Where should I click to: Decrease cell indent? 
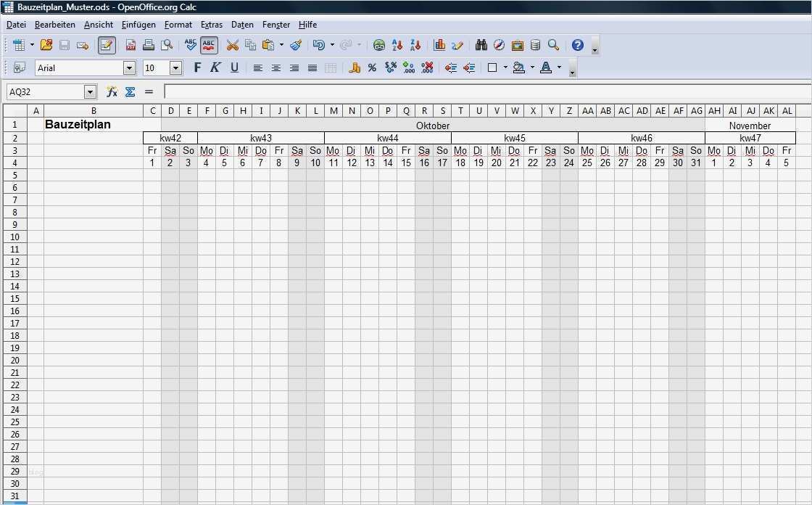click(450, 67)
